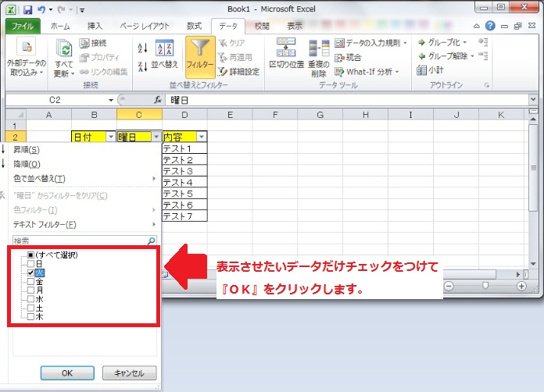The height and width of the screenshot is (392, 544).
Task: Click the Save icon in quick access toolbar
Action: pos(27,9)
